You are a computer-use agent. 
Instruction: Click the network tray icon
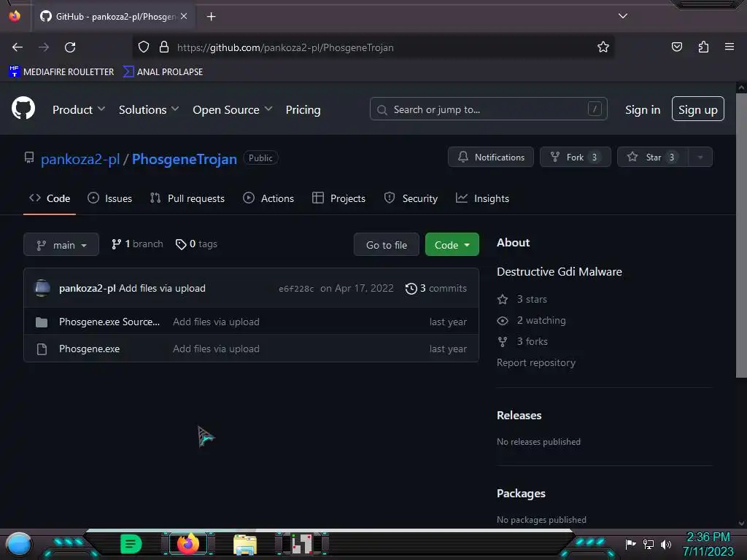(648, 544)
